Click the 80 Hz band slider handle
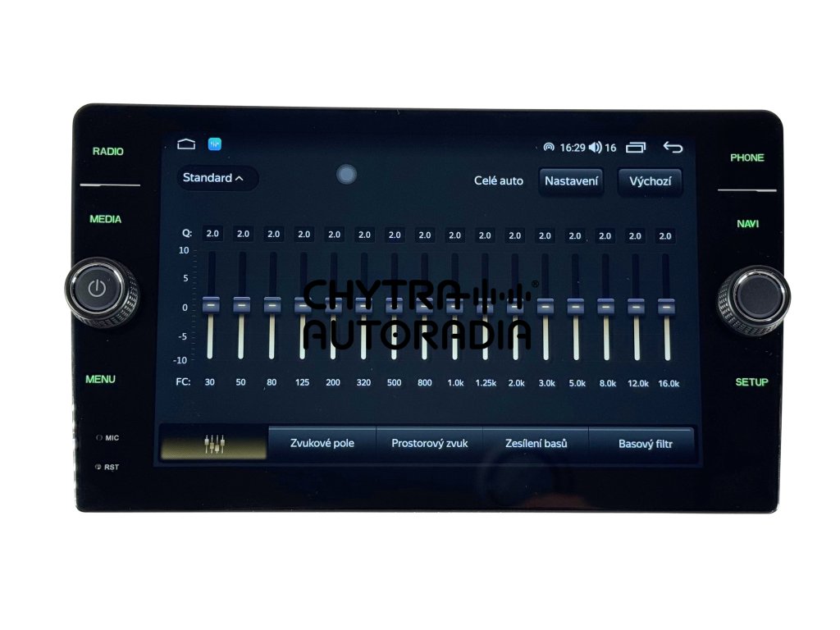840x630 pixels. coord(272,305)
